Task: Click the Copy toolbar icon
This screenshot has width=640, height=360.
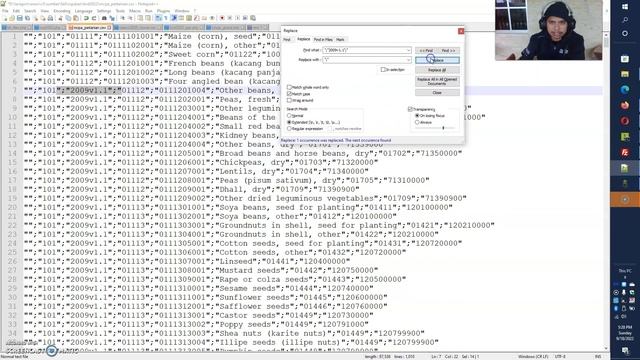Action: 68,18
